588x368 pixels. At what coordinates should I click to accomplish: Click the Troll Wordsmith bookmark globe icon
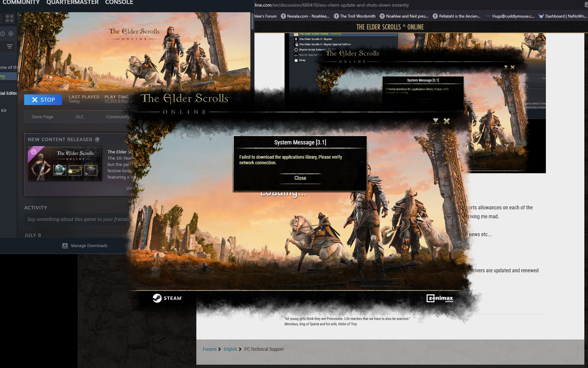pyautogui.click(x=336, y=16)
